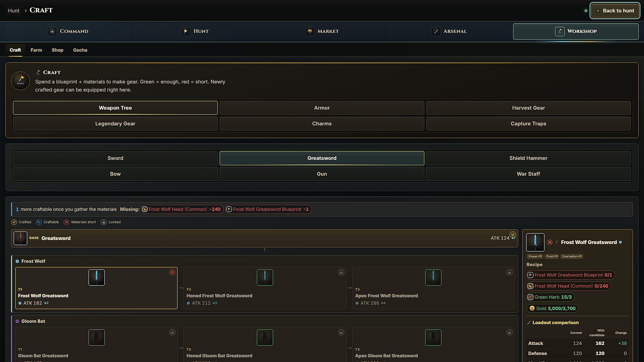
Task: Click lock icon on Honed Frost Wolf Greatsword
Action: point(341,272)
